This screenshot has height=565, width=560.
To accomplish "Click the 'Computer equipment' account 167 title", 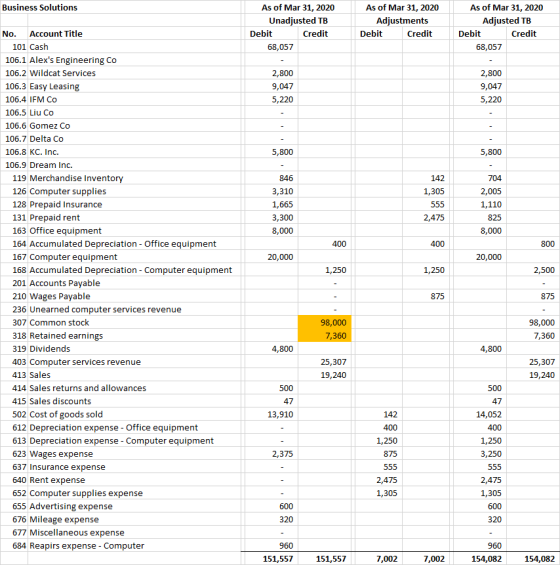I will click(73, 257).
